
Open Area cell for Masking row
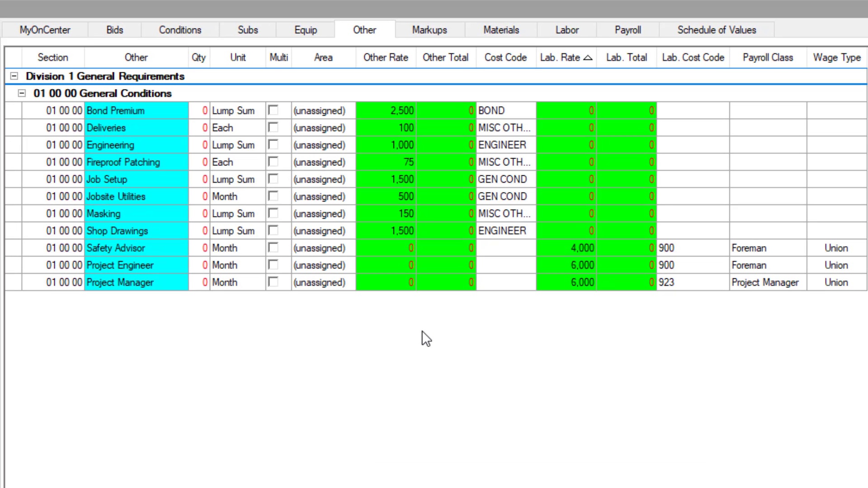(323, 214)
